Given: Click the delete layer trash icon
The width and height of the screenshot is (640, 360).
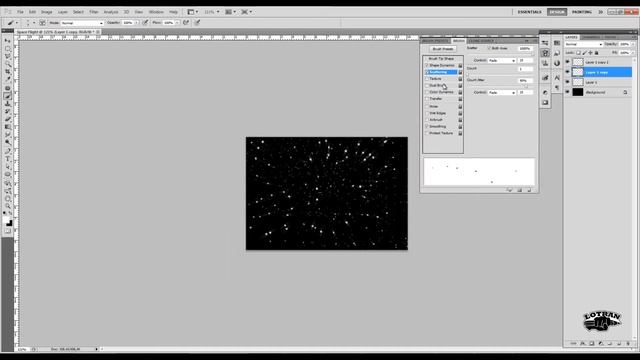Looking at the screenshot, I should pyautogui.click(x=628, y=344).
